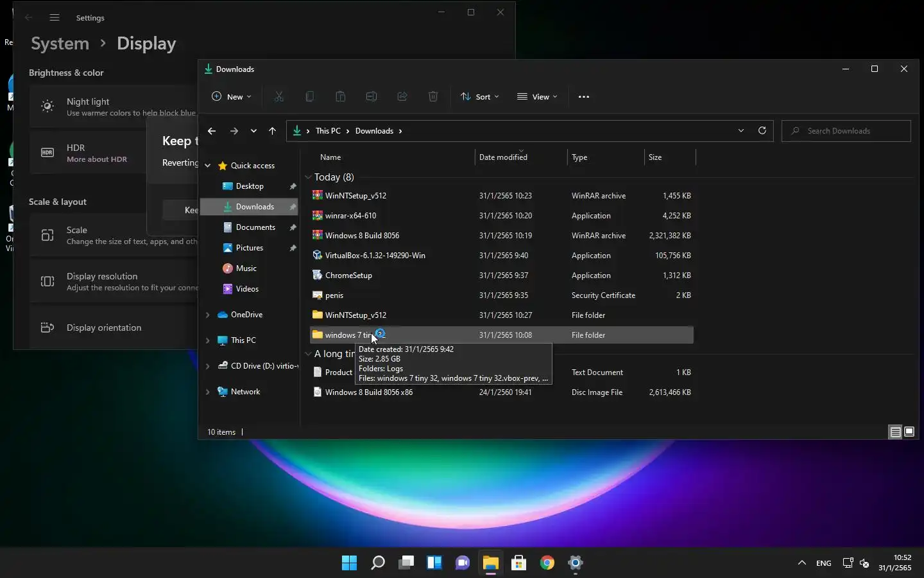This screenshot has width=924, height=578.
Task: Select VirtualBox-6.1.32-149290-Win installer
Action: point(502,256)
